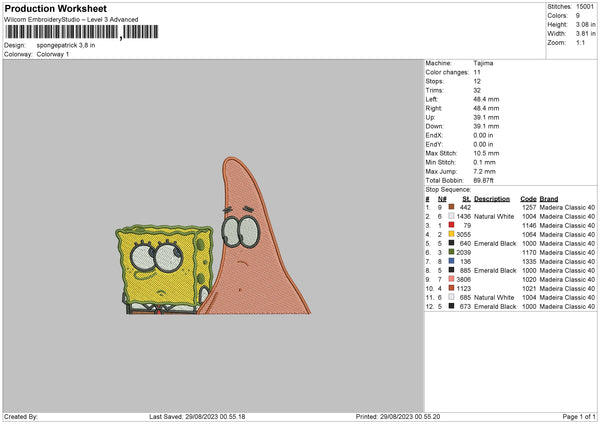Click the 'Colorway 1' value
The height and width of the screenshot is (424, 600).
(53, 54)
